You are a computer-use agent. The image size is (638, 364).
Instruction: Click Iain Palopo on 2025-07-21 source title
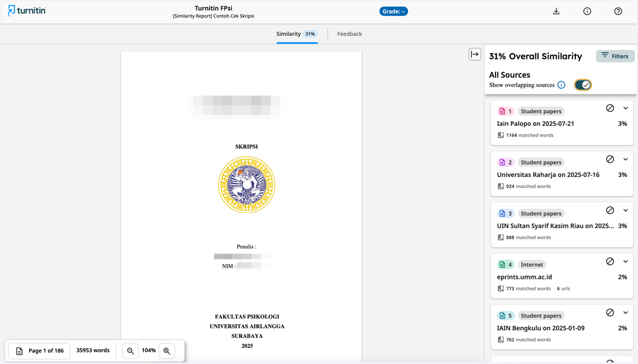(535, 123)
